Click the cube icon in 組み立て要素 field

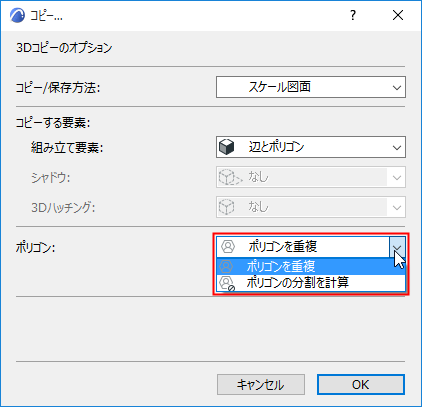(227, 147)
